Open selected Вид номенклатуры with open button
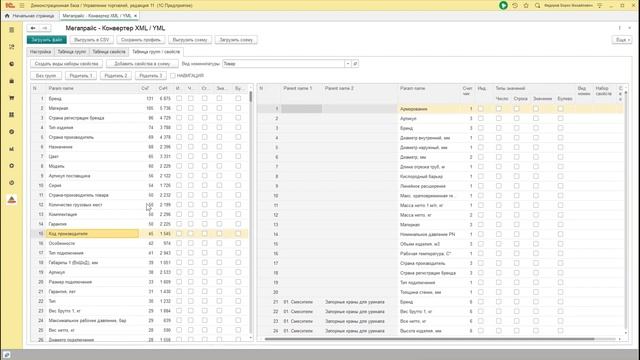 pyautogui.click(x=356, y=64)
